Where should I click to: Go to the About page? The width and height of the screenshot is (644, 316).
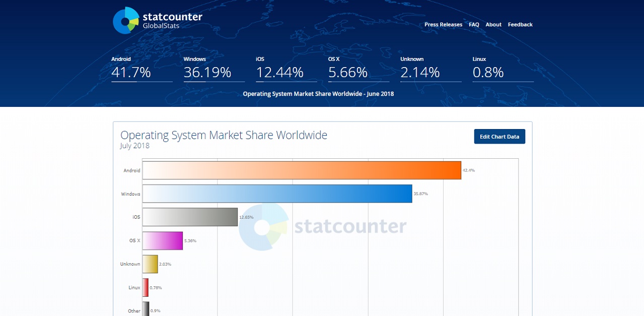(x=493, y=25)
